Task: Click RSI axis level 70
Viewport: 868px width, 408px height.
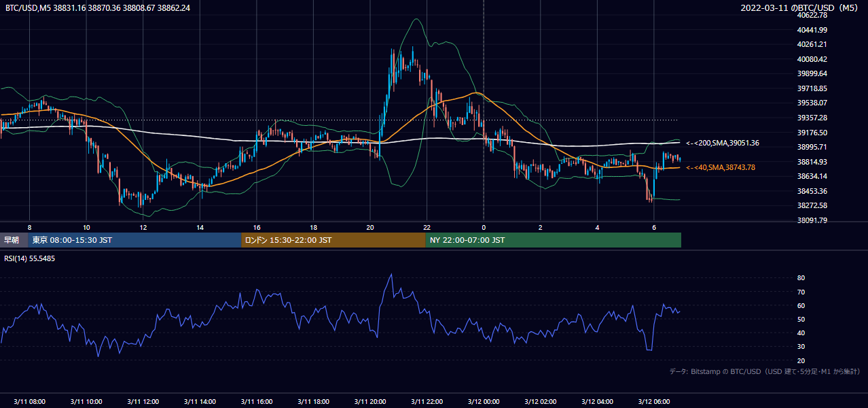Action: (x=801, y=292)
